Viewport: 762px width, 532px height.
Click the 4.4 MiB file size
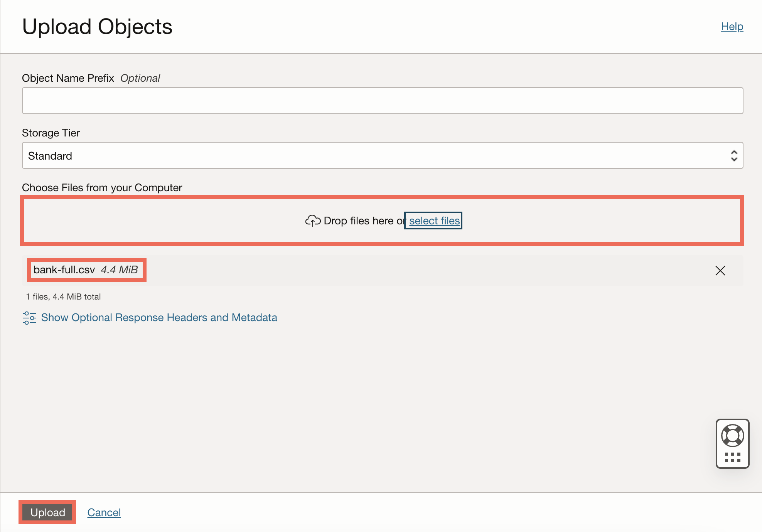tap(120, 270)
